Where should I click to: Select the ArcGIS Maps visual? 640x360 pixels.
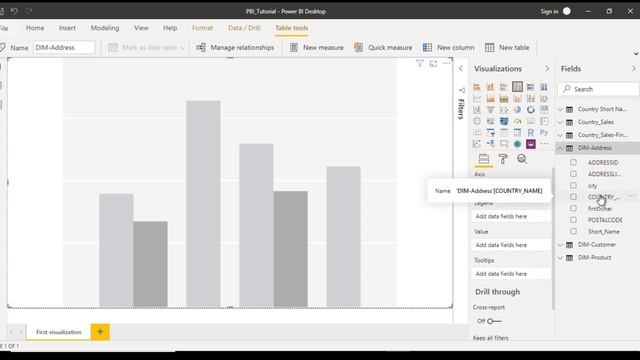517,144
